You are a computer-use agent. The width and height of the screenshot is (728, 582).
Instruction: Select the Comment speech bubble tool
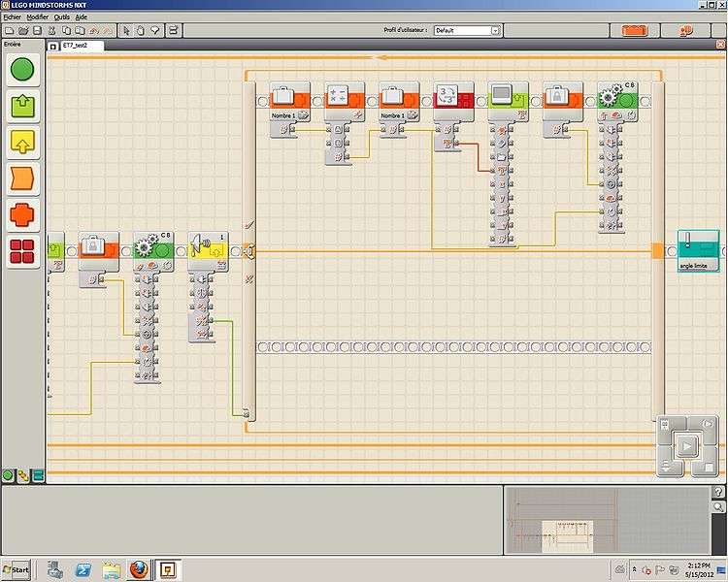tap(154, 30)
